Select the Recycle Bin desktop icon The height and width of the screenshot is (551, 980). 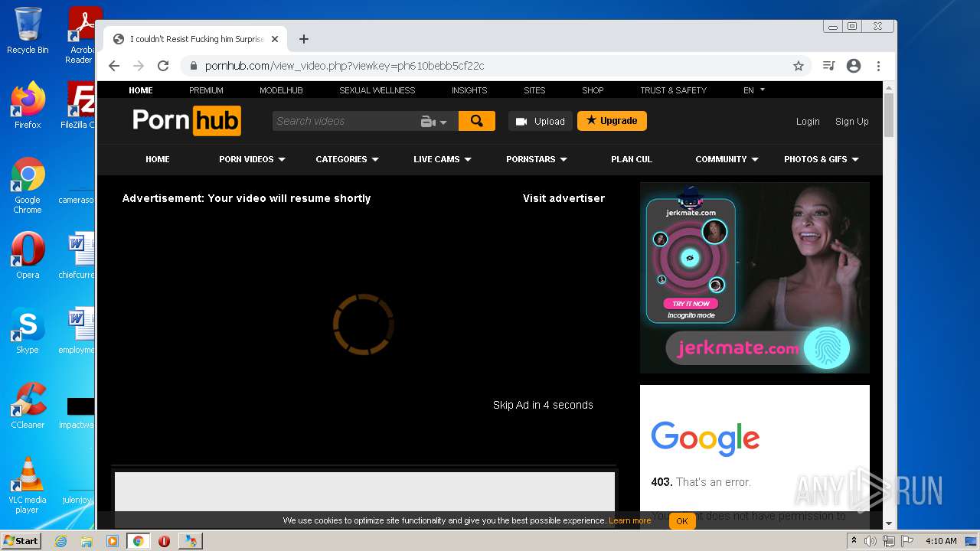[x=28, y=31]
